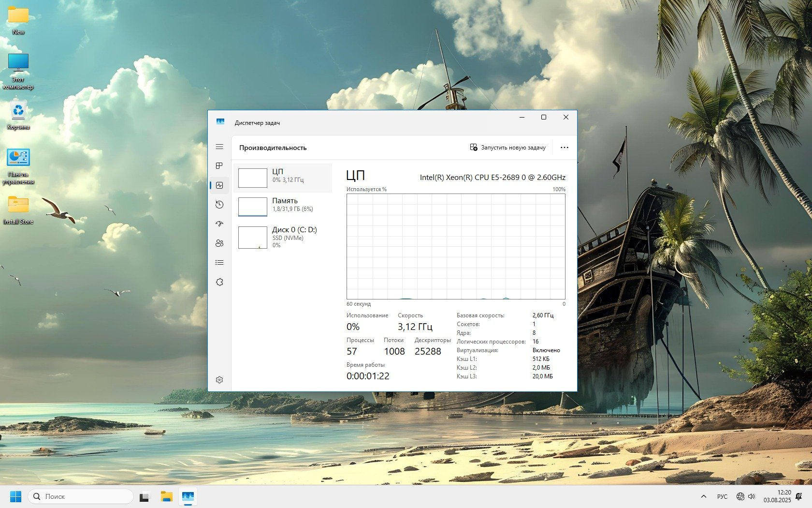
Task: Open the Processes page icon in sidebar
Action: point(219,166)
